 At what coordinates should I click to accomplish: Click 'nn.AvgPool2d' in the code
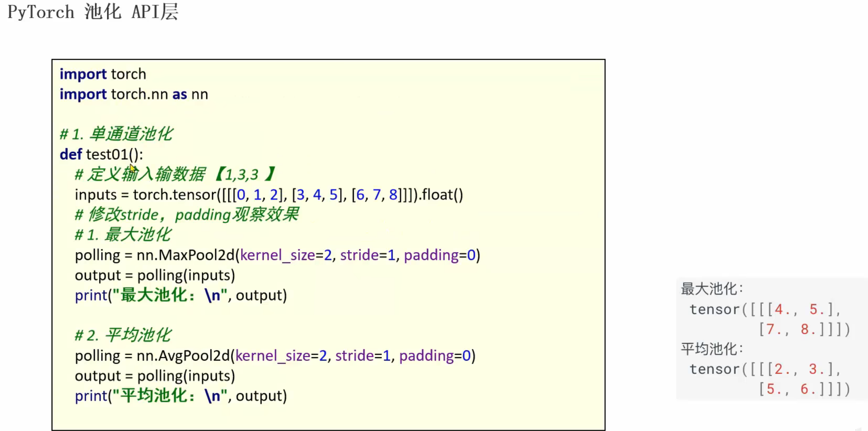[183, 356]
